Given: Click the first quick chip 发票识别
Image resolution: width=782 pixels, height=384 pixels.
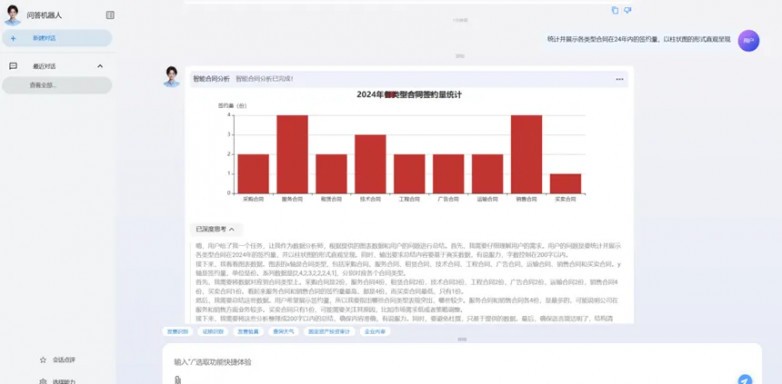Looking at the screenshot, I should 178,331.
